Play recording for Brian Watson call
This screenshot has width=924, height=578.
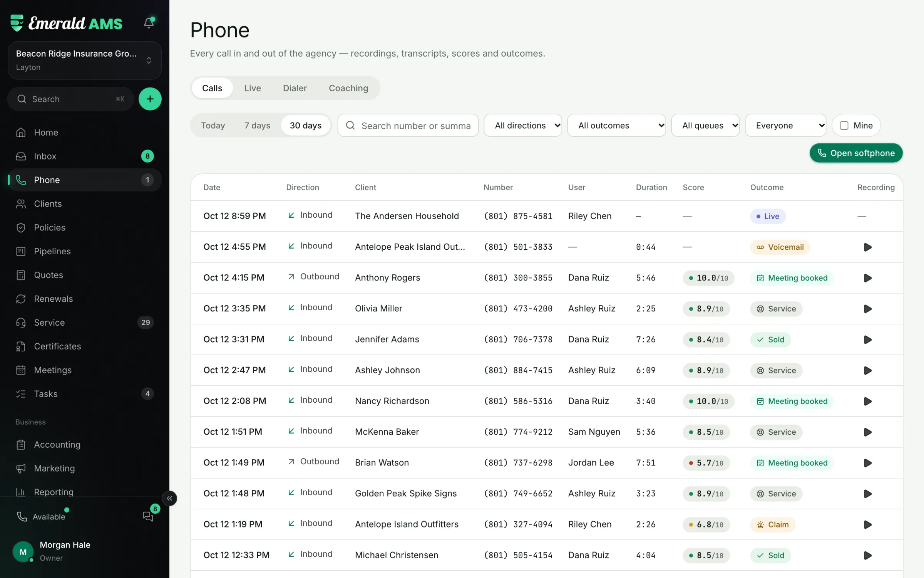click(867, 463)
